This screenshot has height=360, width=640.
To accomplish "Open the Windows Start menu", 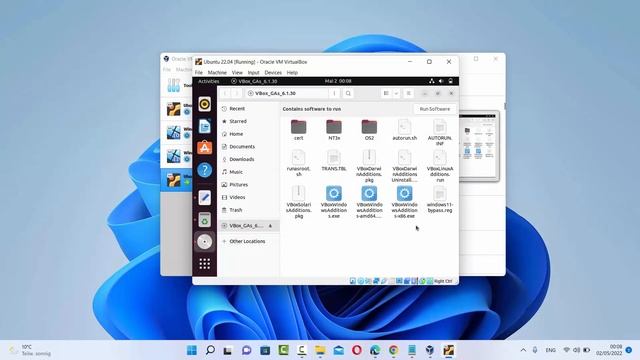I will pyautogui.click(x=191, y=350).
